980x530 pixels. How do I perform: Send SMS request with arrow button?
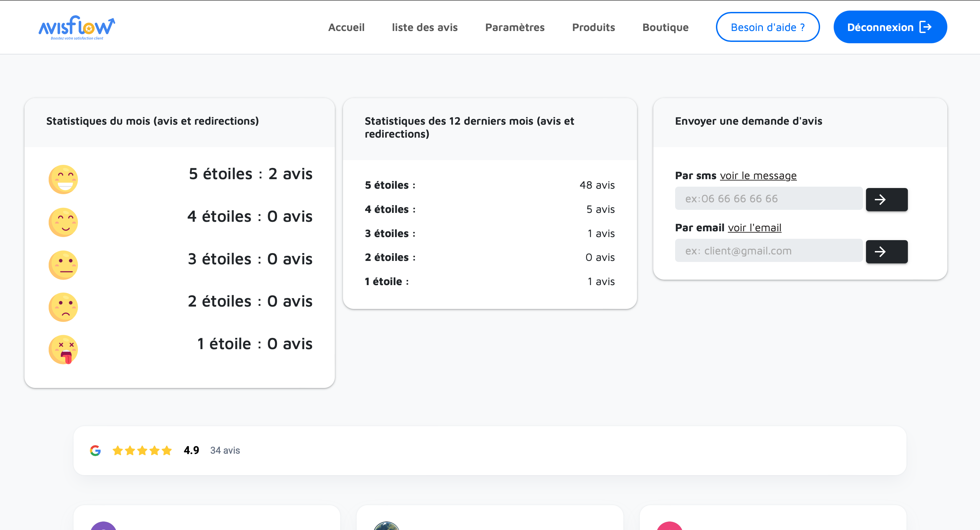coord(886,199)
